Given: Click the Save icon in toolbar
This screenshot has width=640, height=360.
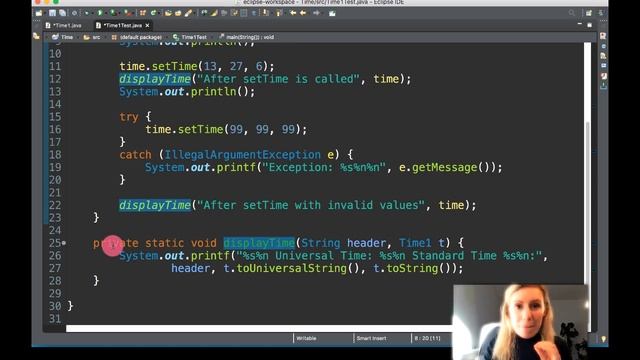Looking at the screenshot, I should 52,13.
